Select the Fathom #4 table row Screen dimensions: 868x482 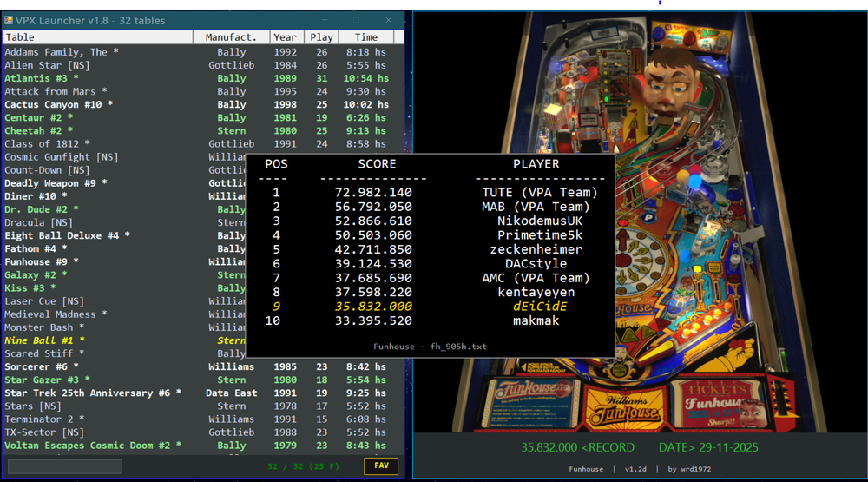124,248
